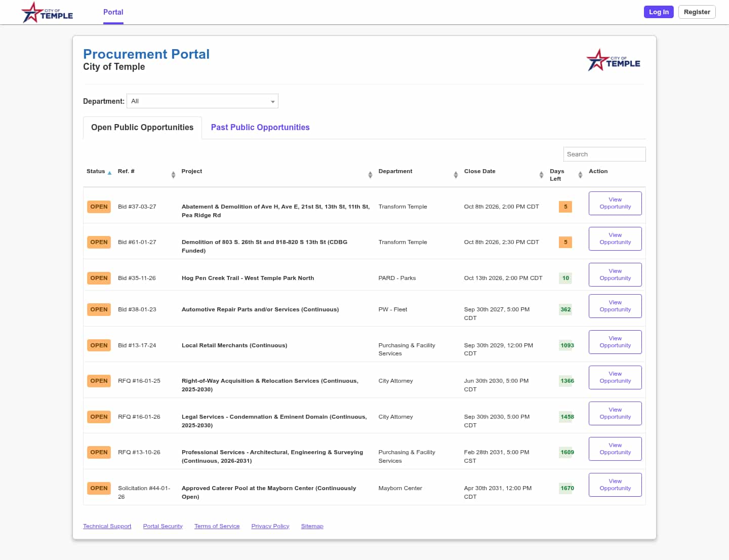Click days left value 1670
Viewport: 729px width, 560px height.
[x=567, y=488]
